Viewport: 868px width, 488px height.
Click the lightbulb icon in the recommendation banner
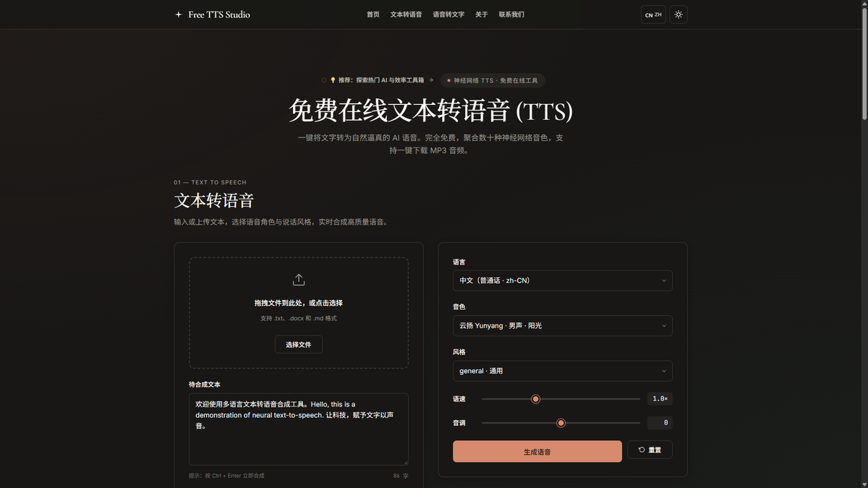[x=333, y=80]
